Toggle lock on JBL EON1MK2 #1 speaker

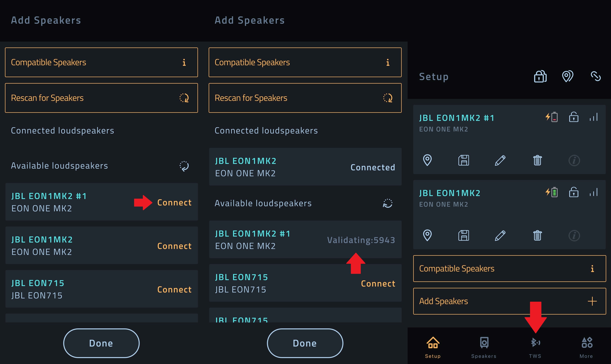(x=574, y=117)
